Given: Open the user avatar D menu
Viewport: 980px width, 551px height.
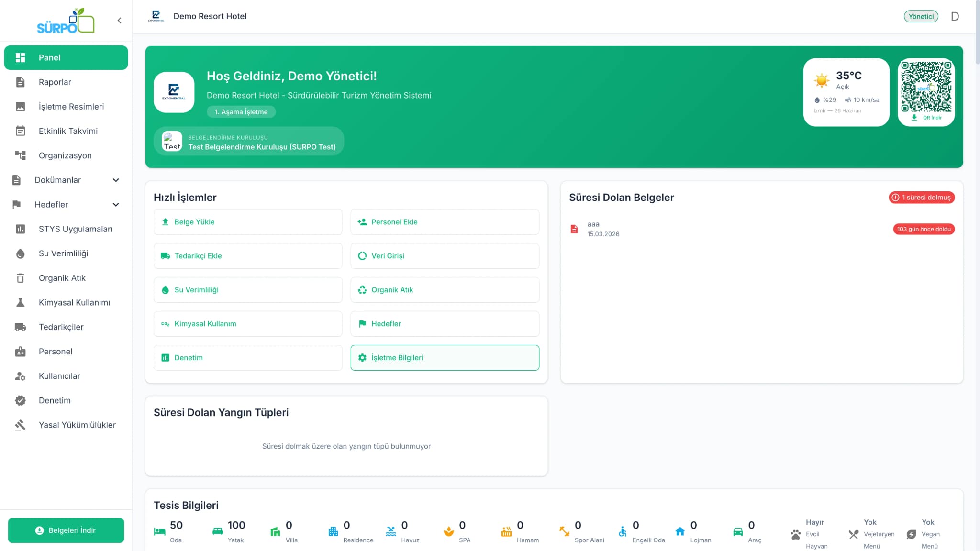Looking at the screenshot, I should [x=955, y=16].
